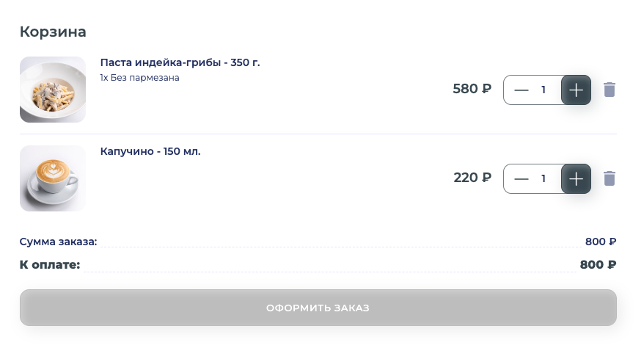This screenshot has height=348, width=644.
Task: Click the 'Корзина' heading
Action: pyautogui.click(x=53, y=32)
